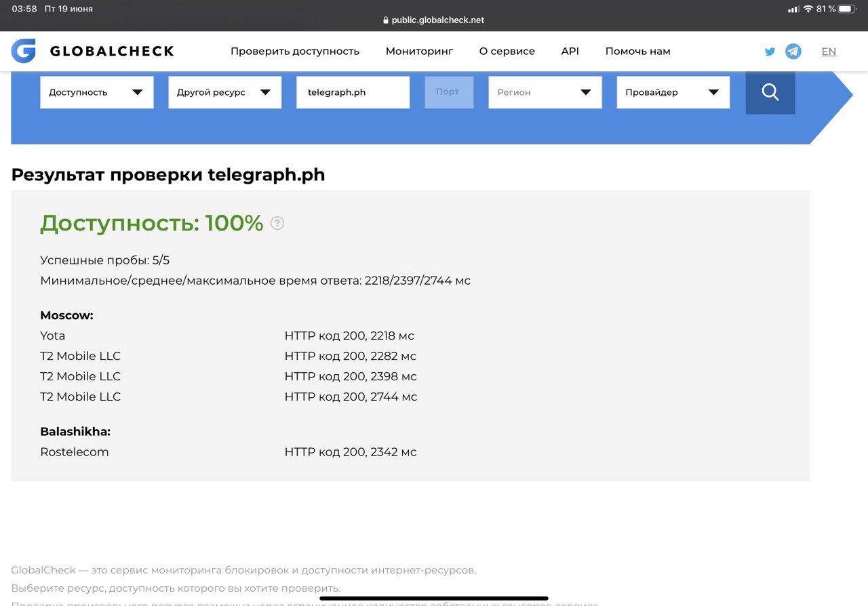The image size is (868, 606).
Task: Click the Результат проверки telegraph.ph heading
Action: [168, 175]
